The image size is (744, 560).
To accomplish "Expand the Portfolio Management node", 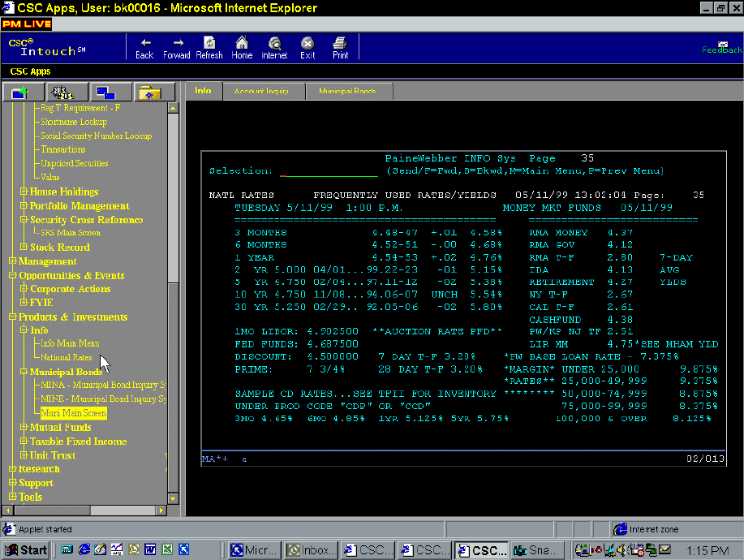I will pos(24,205).
